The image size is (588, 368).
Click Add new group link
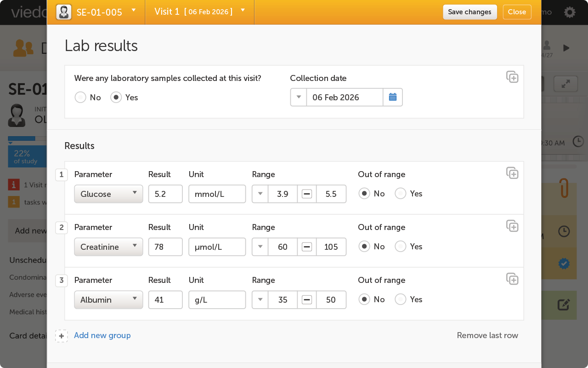click(102, 335)
